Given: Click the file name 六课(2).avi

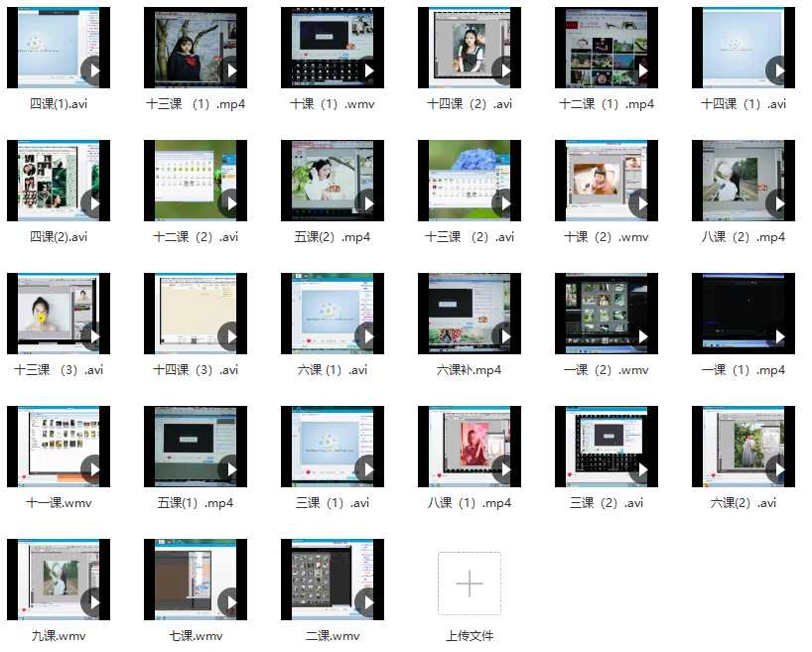Looking at the screenshot, I should coord(744,503).
